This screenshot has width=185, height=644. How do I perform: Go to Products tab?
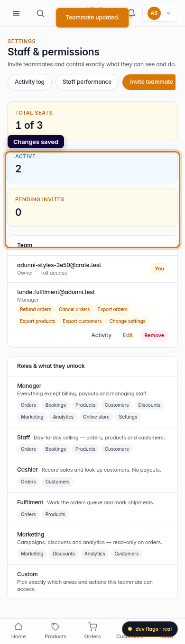55,631
